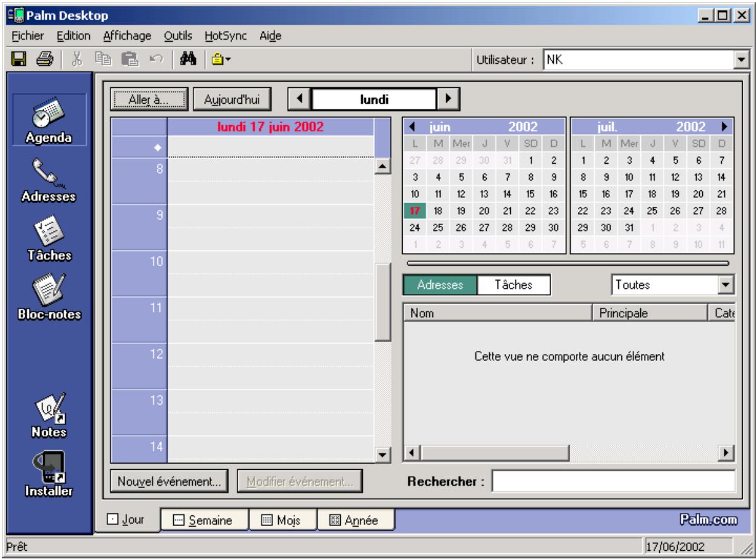The width and height of the screenshot is (756, 559).
Task: Click the Cut scissors toolbar icon
Action: coord(77,59)
